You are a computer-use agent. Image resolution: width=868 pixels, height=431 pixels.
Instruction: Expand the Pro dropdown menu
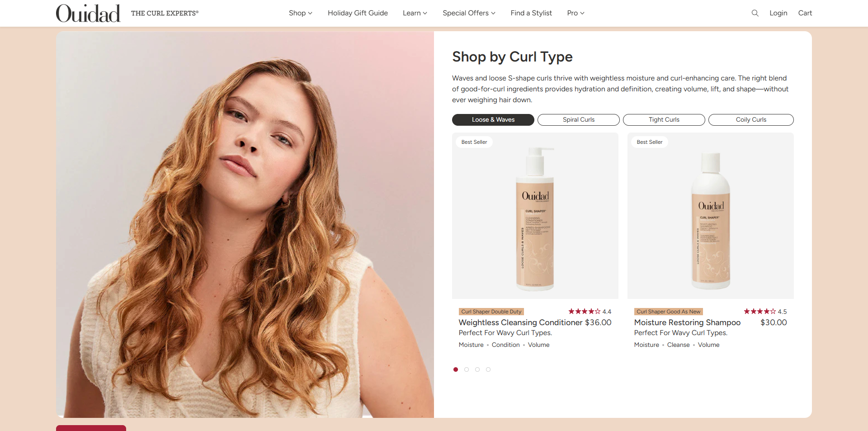click(576, 13)
